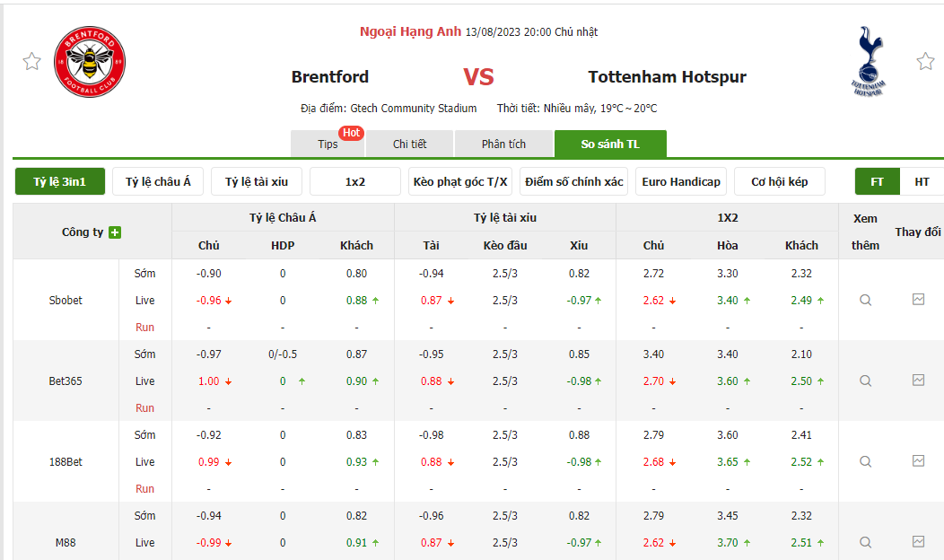
Task: View more for Sbobet with the magnifier icon
Action: [865, 300]
